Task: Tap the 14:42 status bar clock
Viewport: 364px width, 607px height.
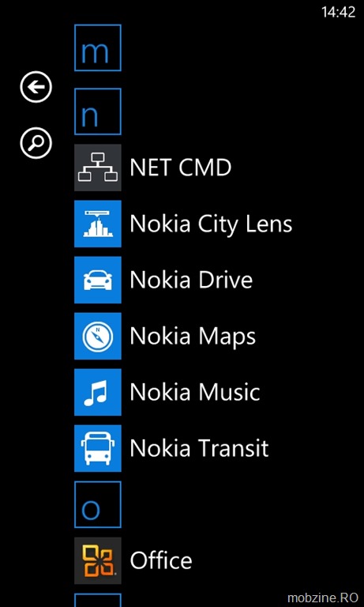Action: (x=338, y=12)
